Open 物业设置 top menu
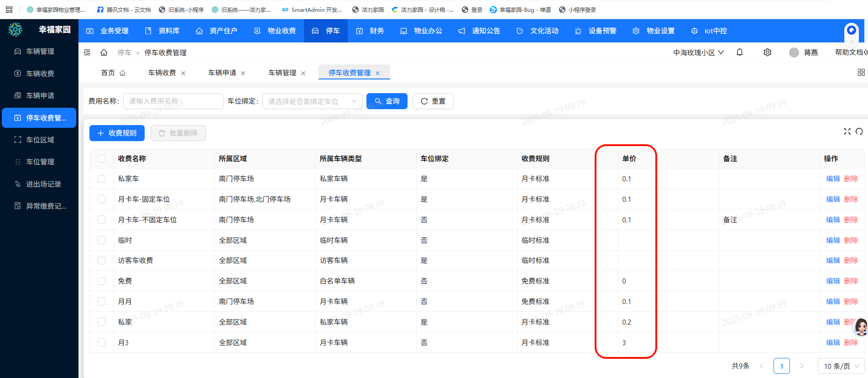The image size is (868, 378). 654,31
